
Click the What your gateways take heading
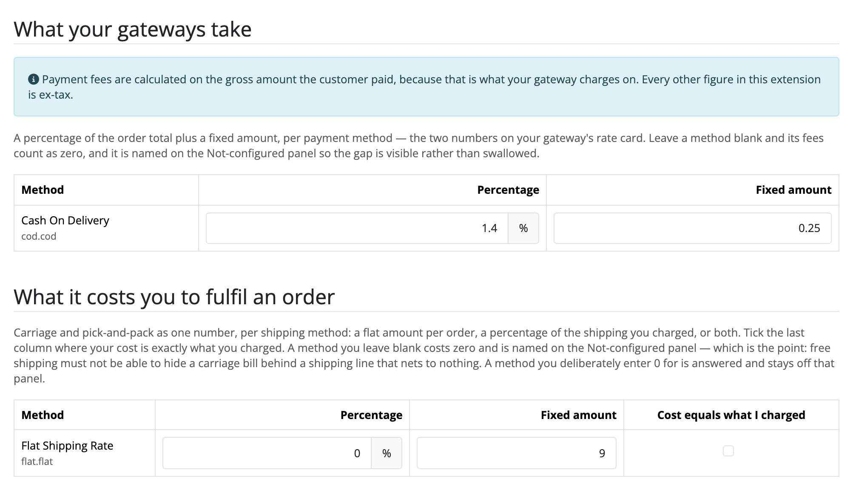pos(133,29)
